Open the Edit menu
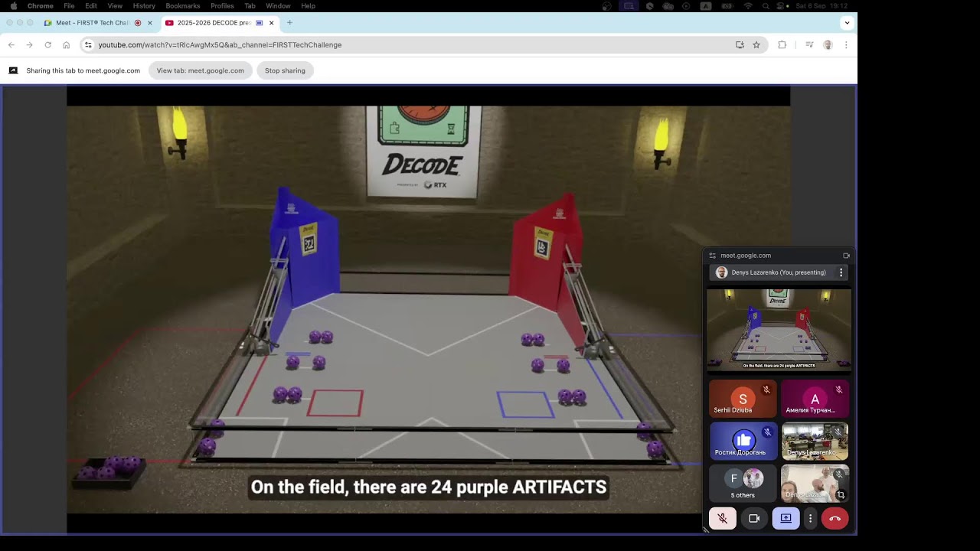Screen dimensions: 980x551 pos(91,6)
